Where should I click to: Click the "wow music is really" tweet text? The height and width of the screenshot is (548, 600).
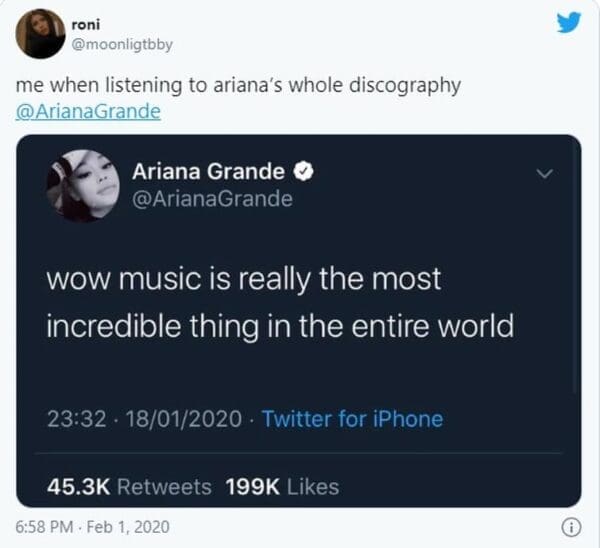tap(280, 302)
